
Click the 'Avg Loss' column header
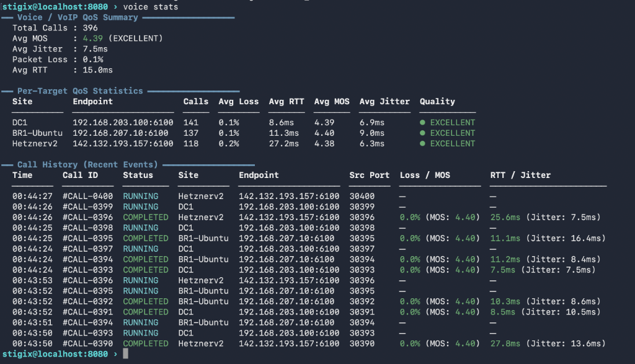coord(239,102)
